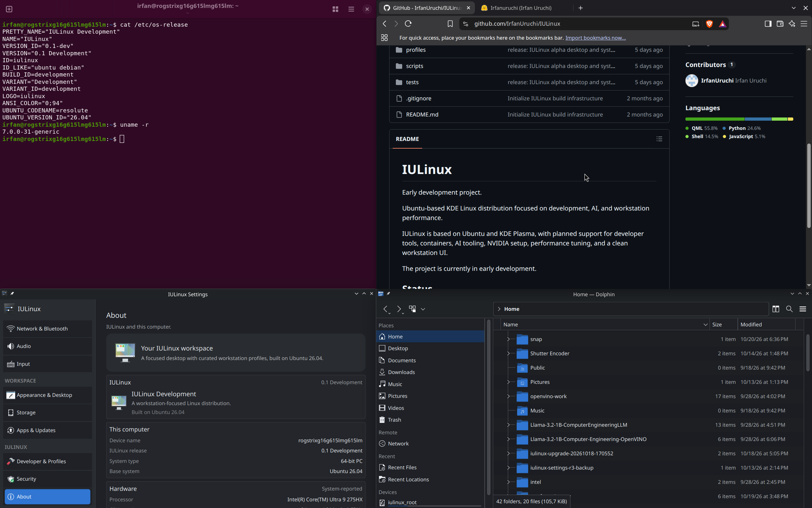The width and height of the screenshot is (812, 508).
Task: Open the scripts folder link
Action: tap(414, 66)
